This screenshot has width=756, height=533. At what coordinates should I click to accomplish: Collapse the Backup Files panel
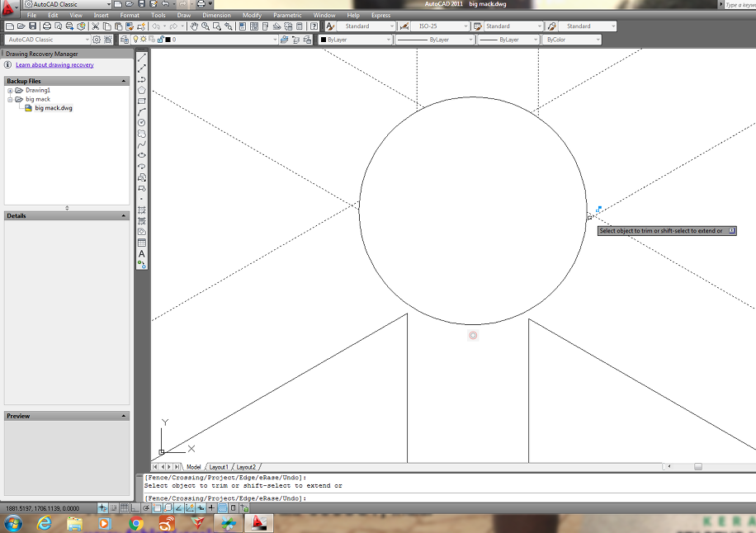(124, 81)
